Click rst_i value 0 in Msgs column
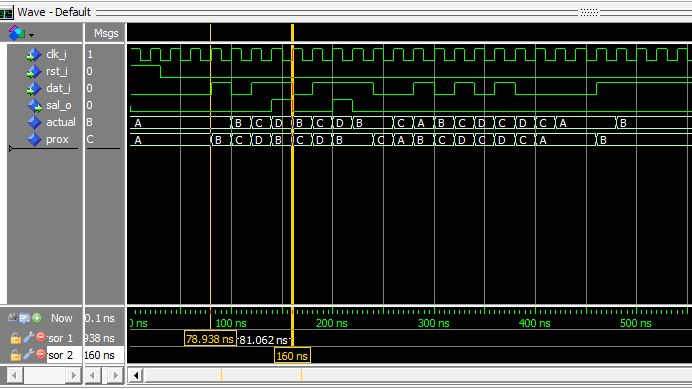 pos(90,71)
